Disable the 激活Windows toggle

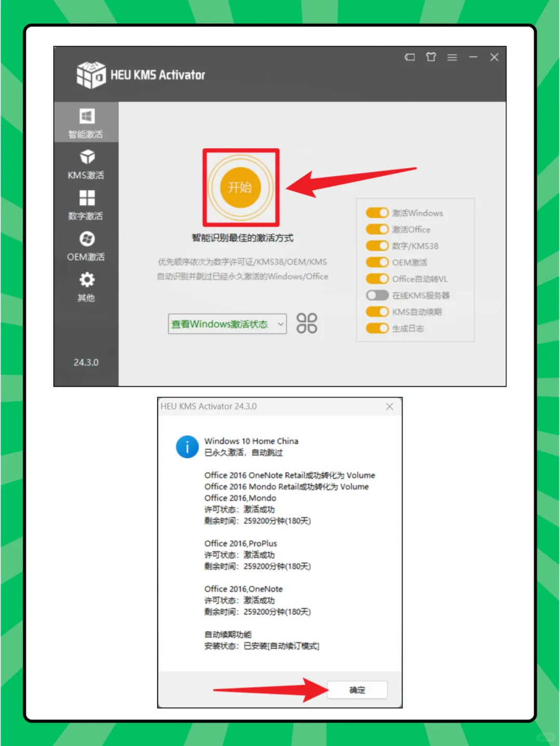point(377,213)
